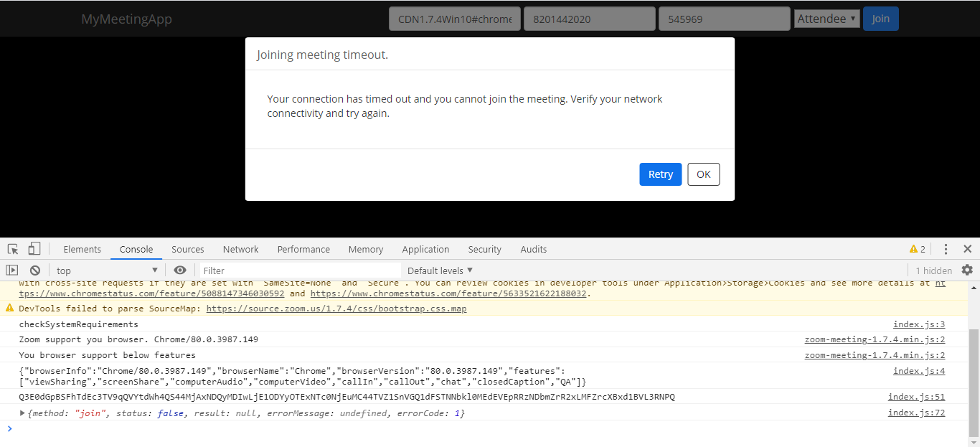Click the meeting number field 8201442020

590,19
